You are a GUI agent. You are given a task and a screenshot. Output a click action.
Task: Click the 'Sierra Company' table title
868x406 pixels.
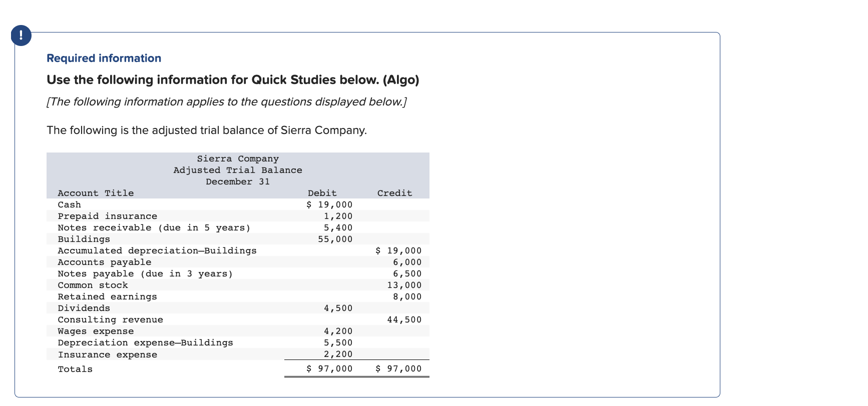click(x=238, y=158)
